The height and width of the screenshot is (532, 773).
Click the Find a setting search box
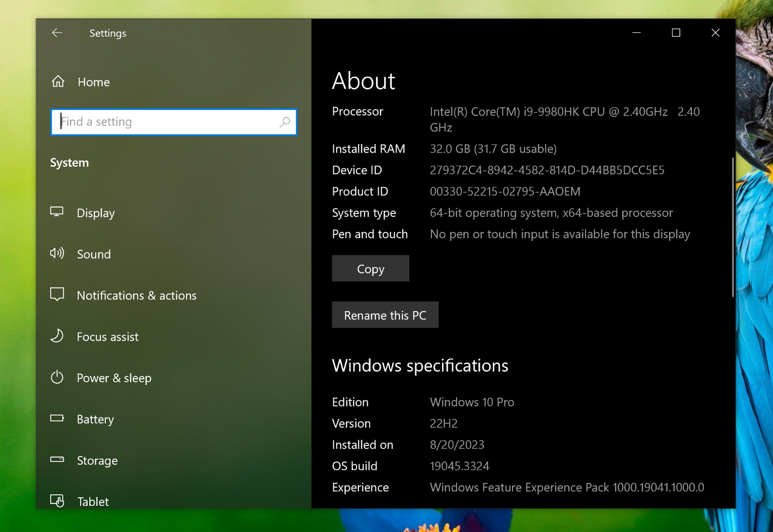pos(173,122)
